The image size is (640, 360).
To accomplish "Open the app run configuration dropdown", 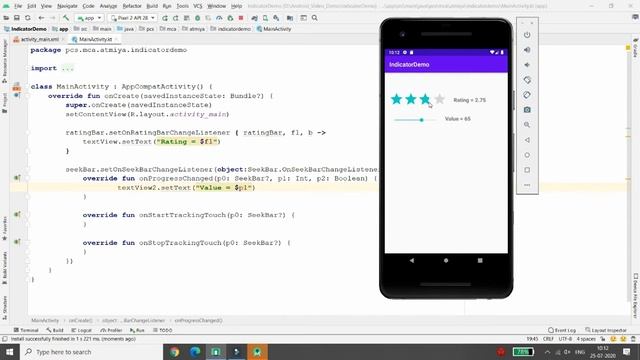I will 89,18.
